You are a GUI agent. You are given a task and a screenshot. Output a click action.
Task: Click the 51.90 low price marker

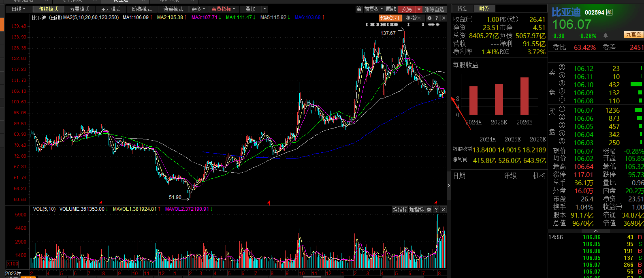pyautogui.click(x=175, y=197)
